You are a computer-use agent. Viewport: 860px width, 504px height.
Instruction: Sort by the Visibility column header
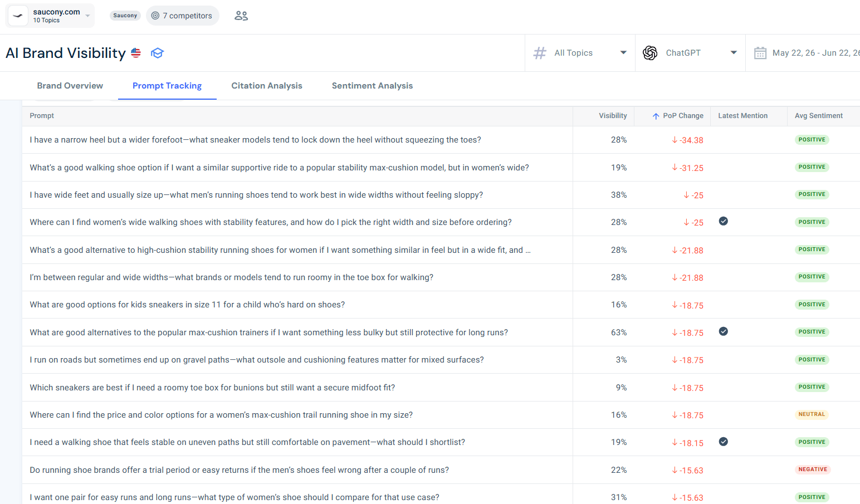(x=613, y=116)
